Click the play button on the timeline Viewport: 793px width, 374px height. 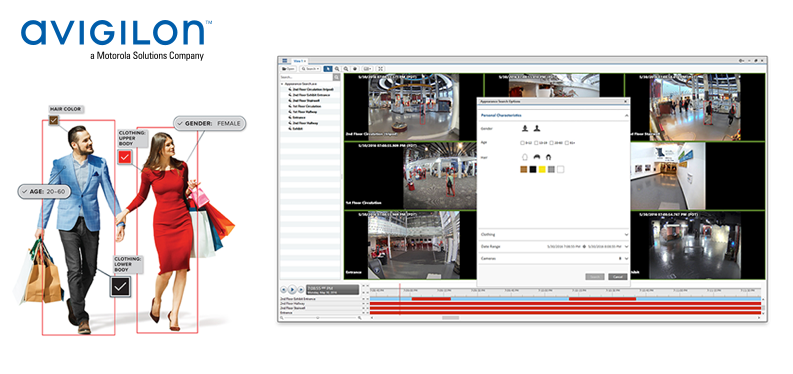coord(292,290)
